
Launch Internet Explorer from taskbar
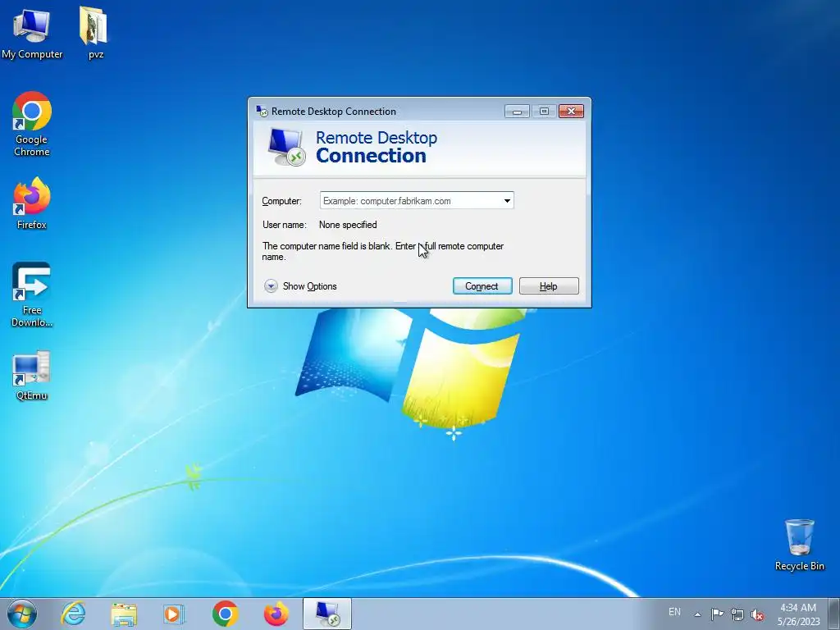73,614
